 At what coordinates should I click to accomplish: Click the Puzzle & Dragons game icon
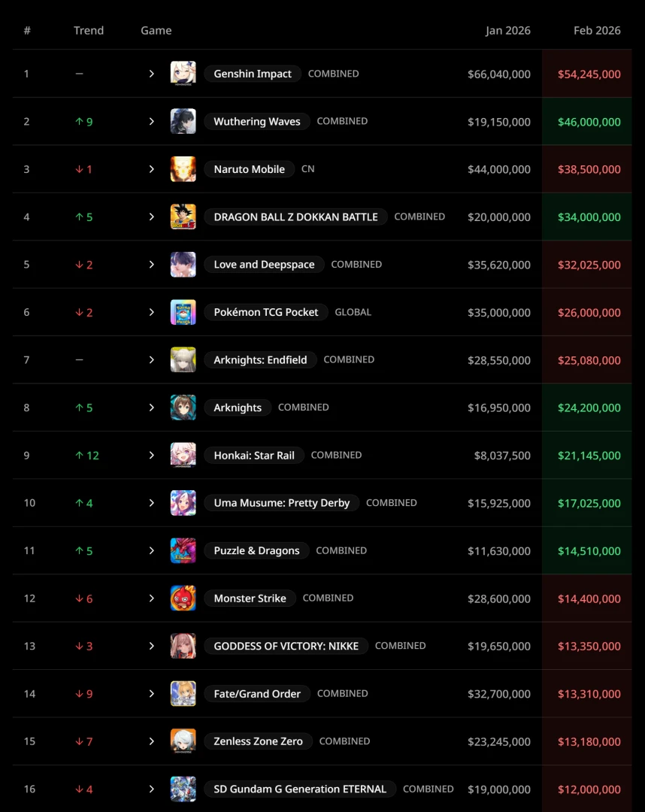click(x=183, y=550)
